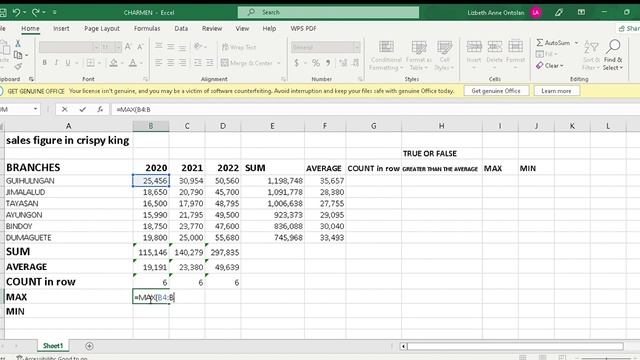This screenshot has width=640, height=360.
Task: Switch to the Review tab
Action: [212, 29]
